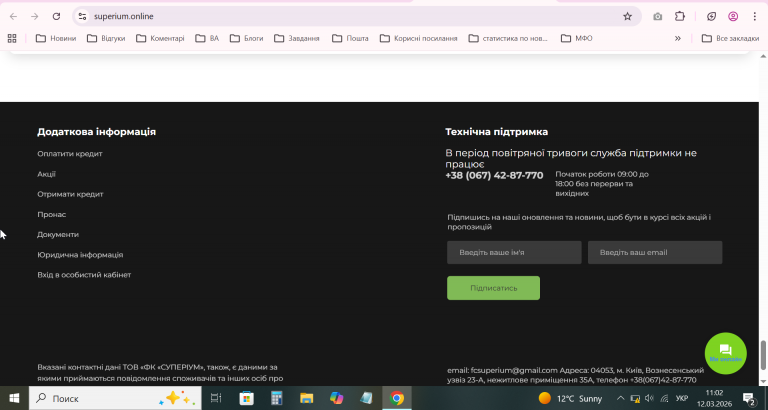Open the Extensions puzzle icon

[x=680, y=16]
